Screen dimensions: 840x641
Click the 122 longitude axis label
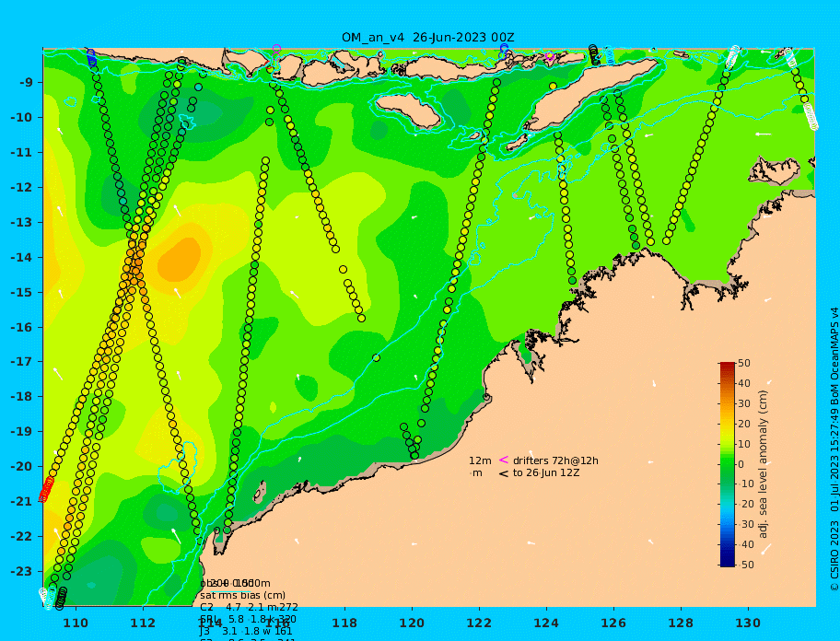479,623
